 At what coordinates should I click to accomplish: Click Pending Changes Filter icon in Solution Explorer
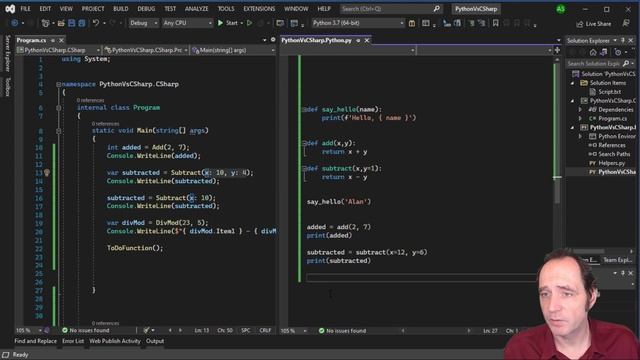(618, 52)
